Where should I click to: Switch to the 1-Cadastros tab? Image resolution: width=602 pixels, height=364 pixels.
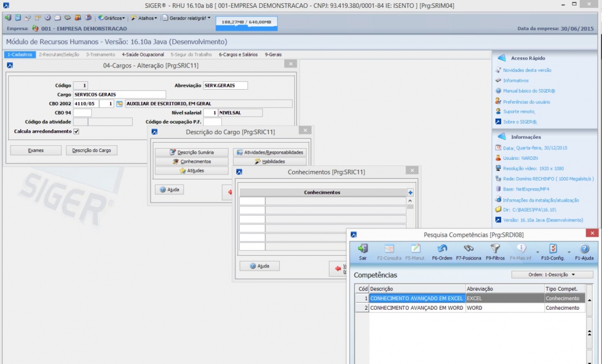[20, 55]
